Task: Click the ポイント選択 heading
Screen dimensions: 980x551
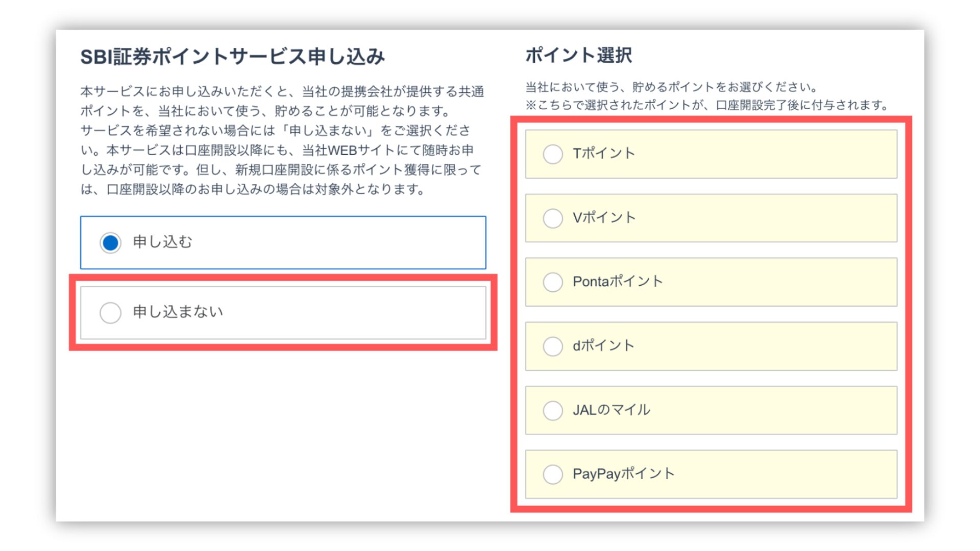Action: [x=579, y=55]
